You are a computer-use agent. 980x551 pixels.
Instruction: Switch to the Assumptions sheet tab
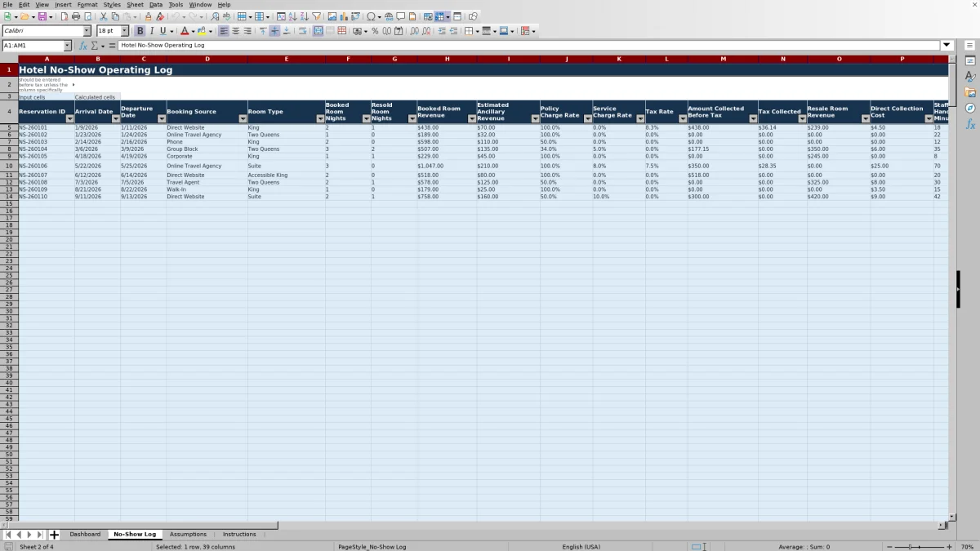(189, 535)
